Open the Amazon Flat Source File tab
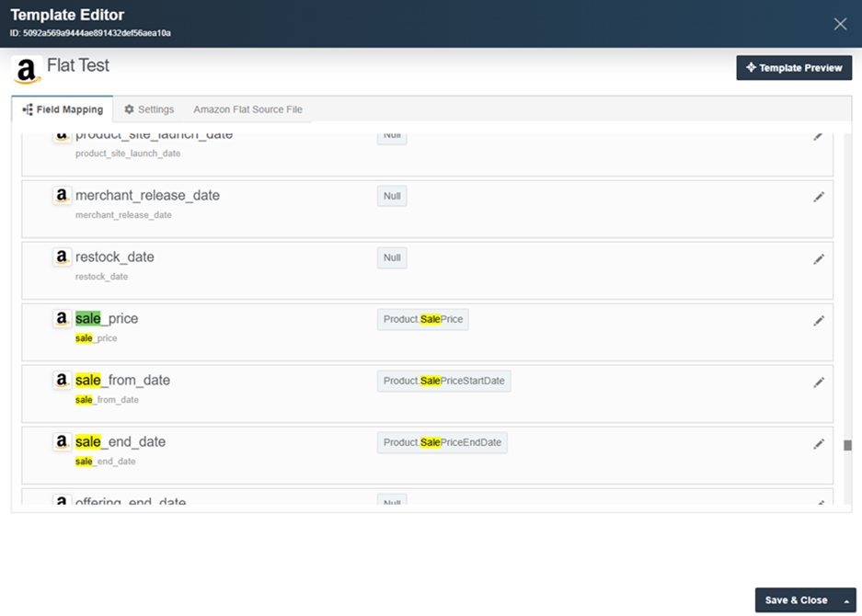 pos(247,109)
